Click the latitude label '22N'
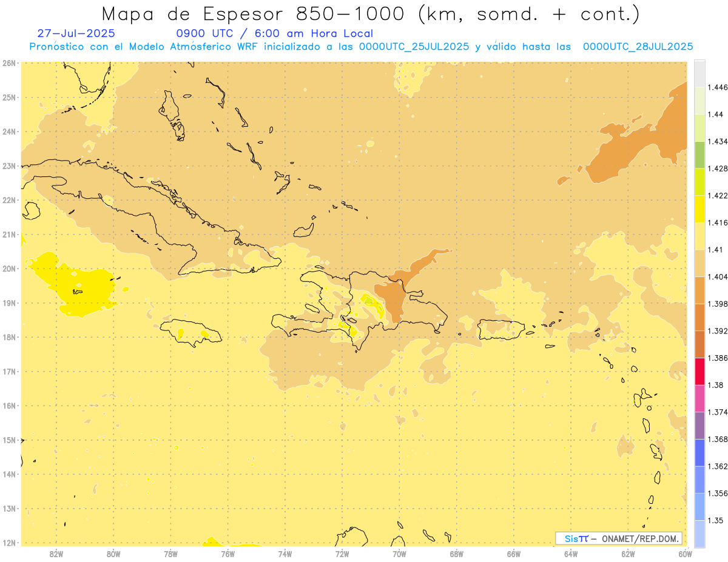Viewport: 728px width, 562px height. point(9,200)
